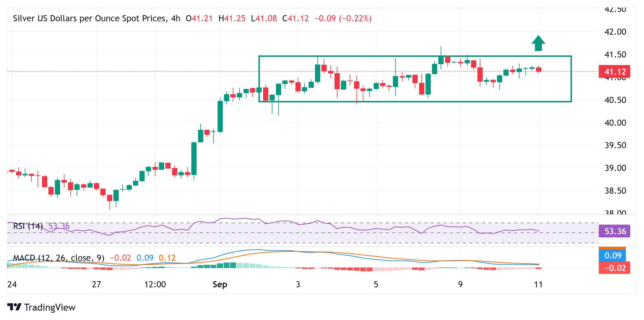Click the purple RSI 53.36 value badge
The image size is (644, 320).
pos(614,231)
